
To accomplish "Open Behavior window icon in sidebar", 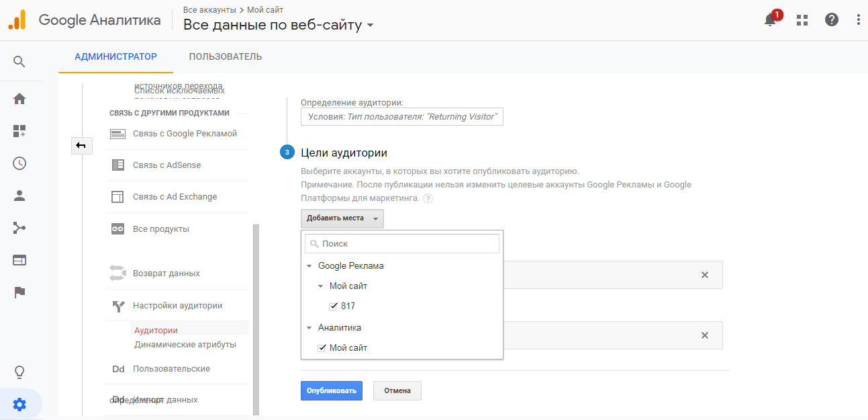I will pos(19,260).
